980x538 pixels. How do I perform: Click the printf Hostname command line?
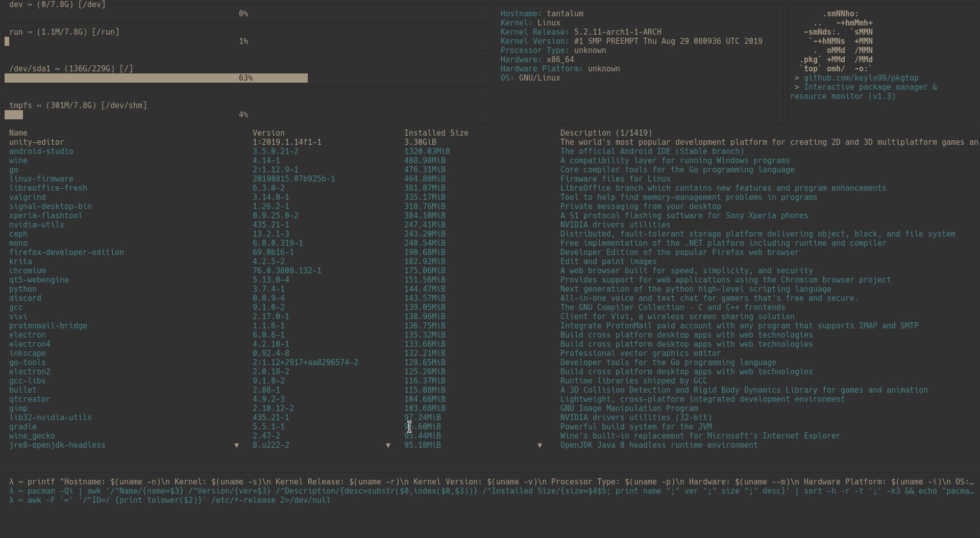[492, 482]
